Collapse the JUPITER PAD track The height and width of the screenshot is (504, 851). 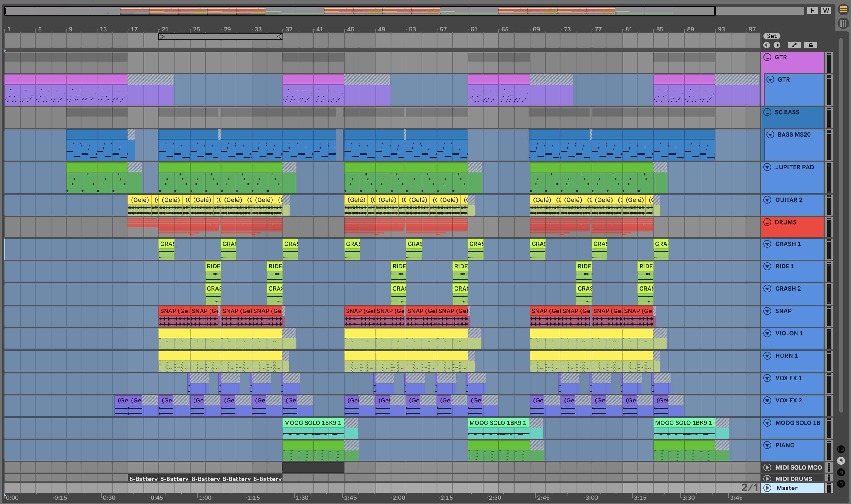(x=767, y=167)
